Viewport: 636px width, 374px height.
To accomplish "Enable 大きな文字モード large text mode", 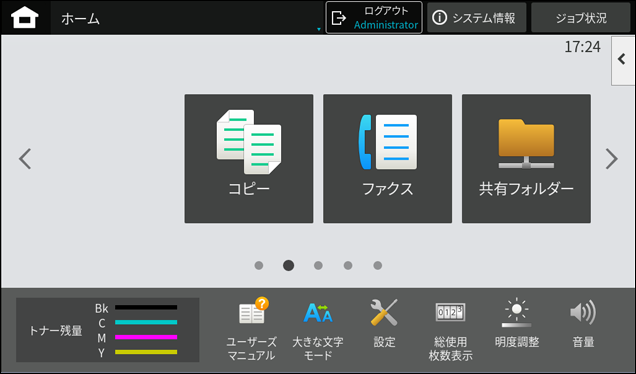I will point(318,329).
